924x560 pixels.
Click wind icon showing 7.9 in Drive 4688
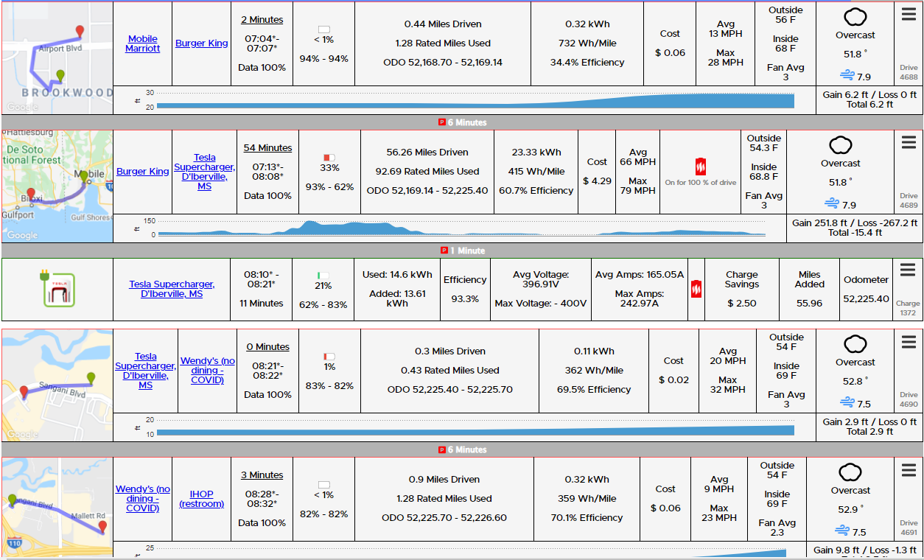pos(847,75)
